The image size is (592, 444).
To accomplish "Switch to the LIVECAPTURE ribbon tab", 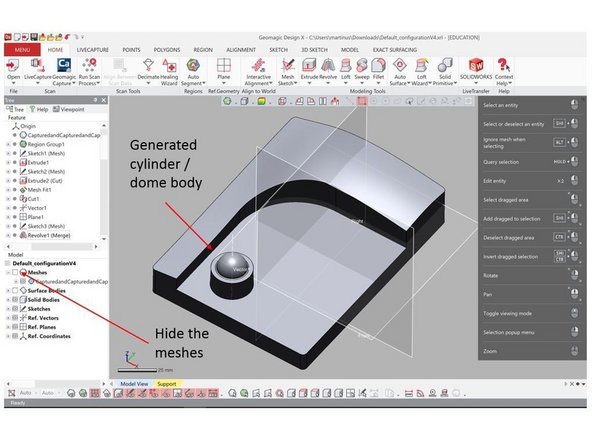I will [x=92, y=50].
